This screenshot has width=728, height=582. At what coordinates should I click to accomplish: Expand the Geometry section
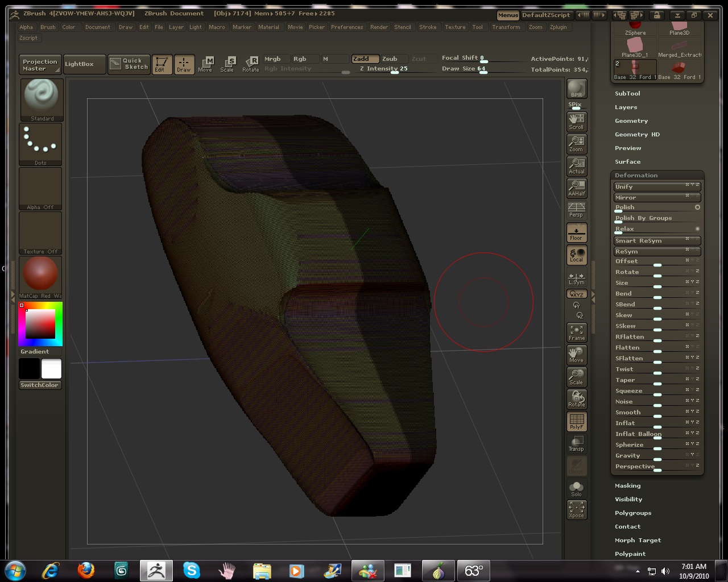click(x=631, y=120)
